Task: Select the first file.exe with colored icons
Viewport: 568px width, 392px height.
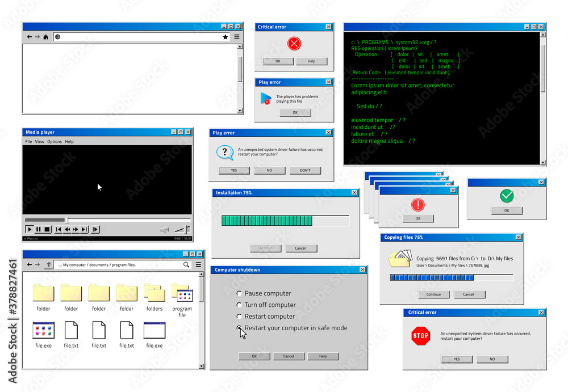Action: click(x=44, y=330)
